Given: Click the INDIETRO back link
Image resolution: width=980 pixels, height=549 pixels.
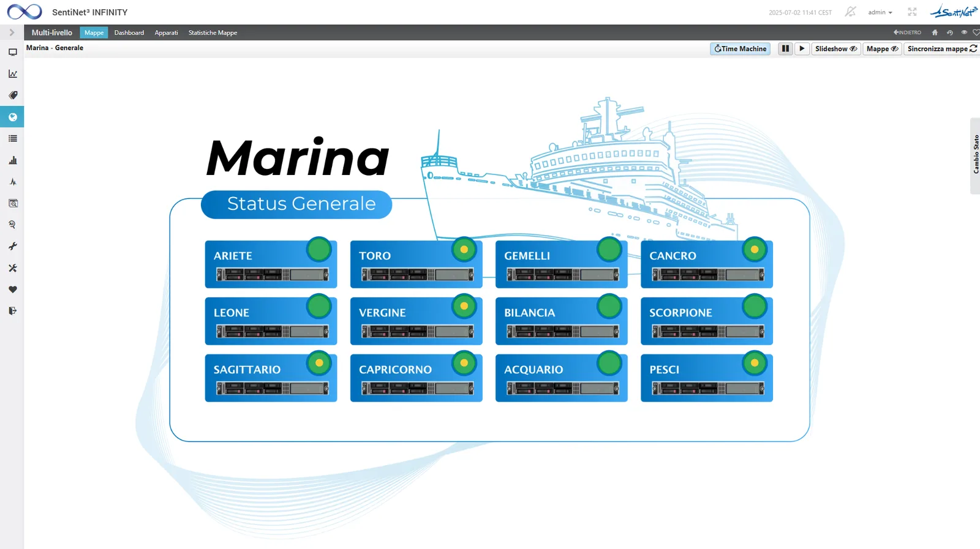Looking at the screenshot, I should coord(907,32).
